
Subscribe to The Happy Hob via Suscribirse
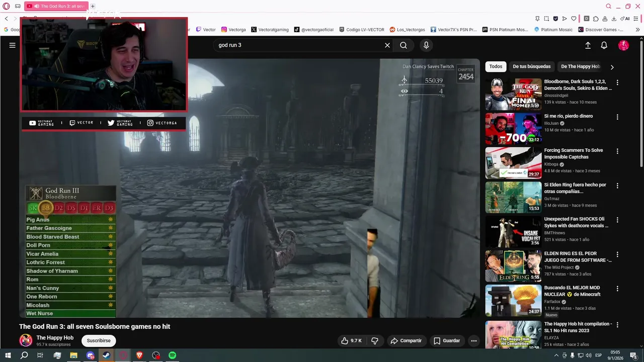[99, 340]
